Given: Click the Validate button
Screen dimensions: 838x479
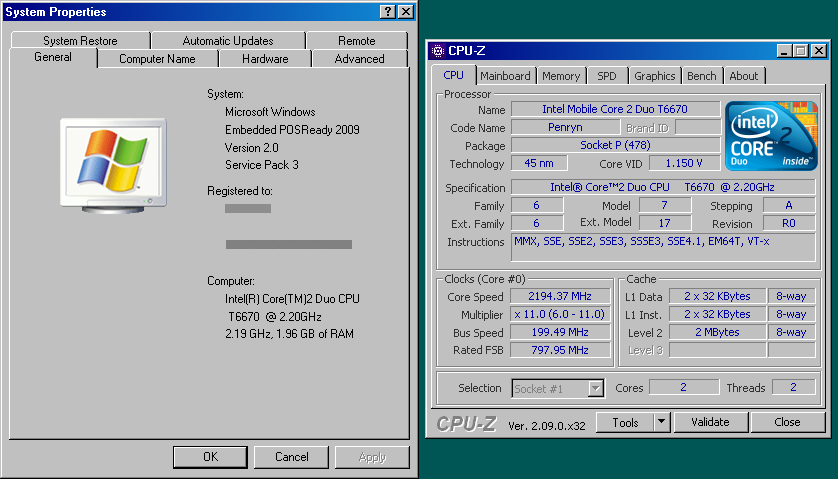Looking at the screenshot, I should (x=710, y=422).
